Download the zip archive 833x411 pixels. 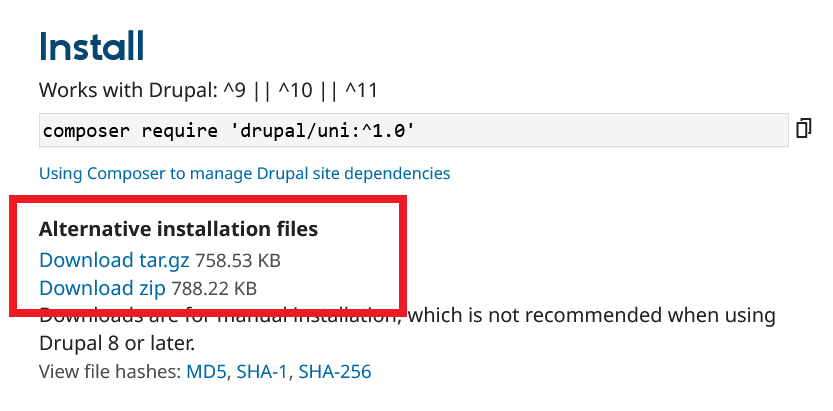102,289
